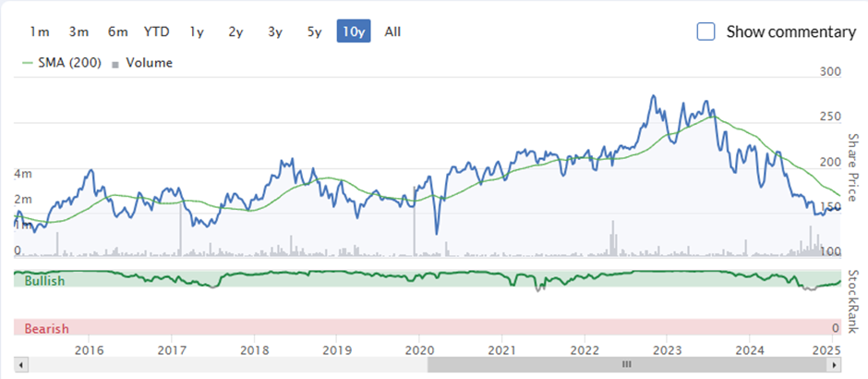Screen dimensions: 868x379
Task: Click the 2023 x-axis label
Action: click(x=667, y=349)
